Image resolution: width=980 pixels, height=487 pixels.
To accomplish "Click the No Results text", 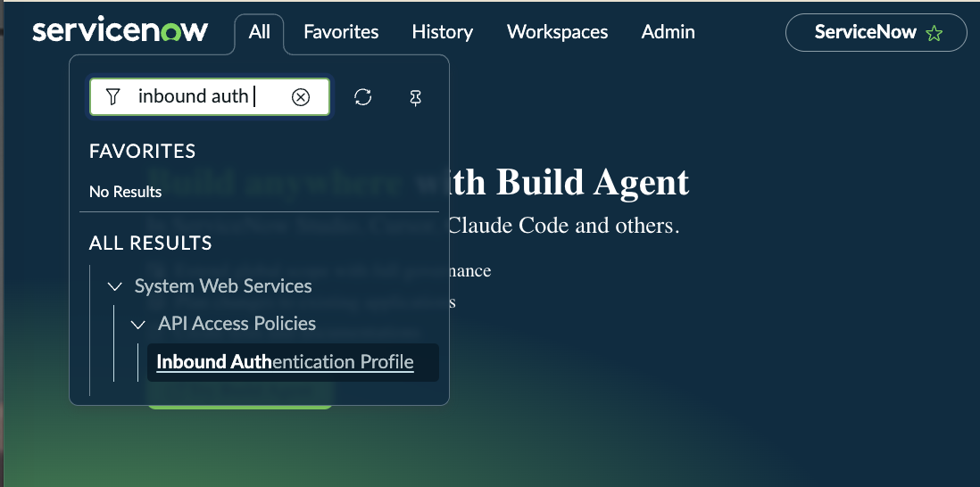I will pyautogui.click(x=126, y=192).
